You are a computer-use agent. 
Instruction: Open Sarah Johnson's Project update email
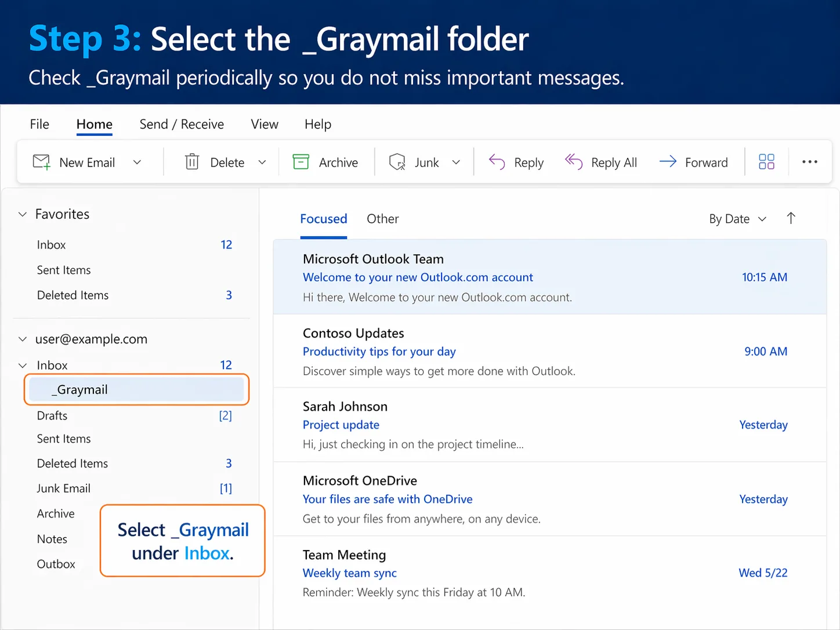(x=549, y=425)
